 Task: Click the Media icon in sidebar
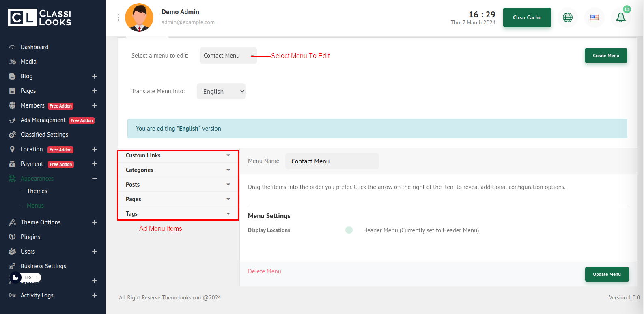12,62
